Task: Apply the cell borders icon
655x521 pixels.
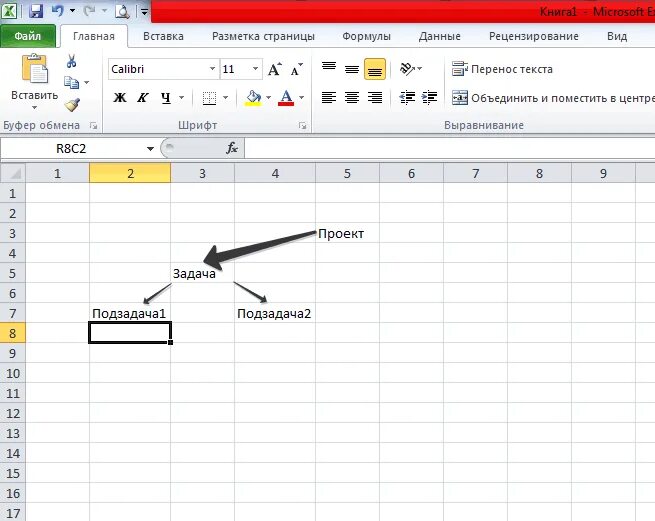Action: (209, 99)
